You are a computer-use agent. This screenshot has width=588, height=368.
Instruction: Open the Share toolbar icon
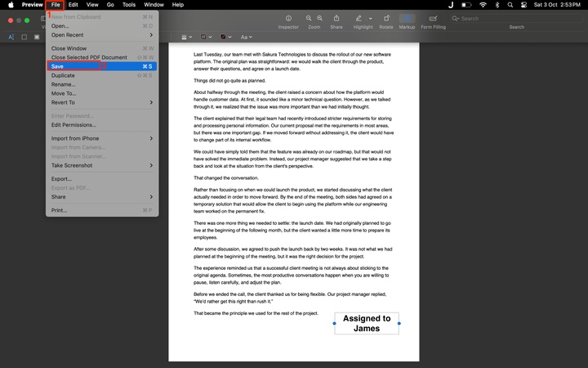click(336, 18)
